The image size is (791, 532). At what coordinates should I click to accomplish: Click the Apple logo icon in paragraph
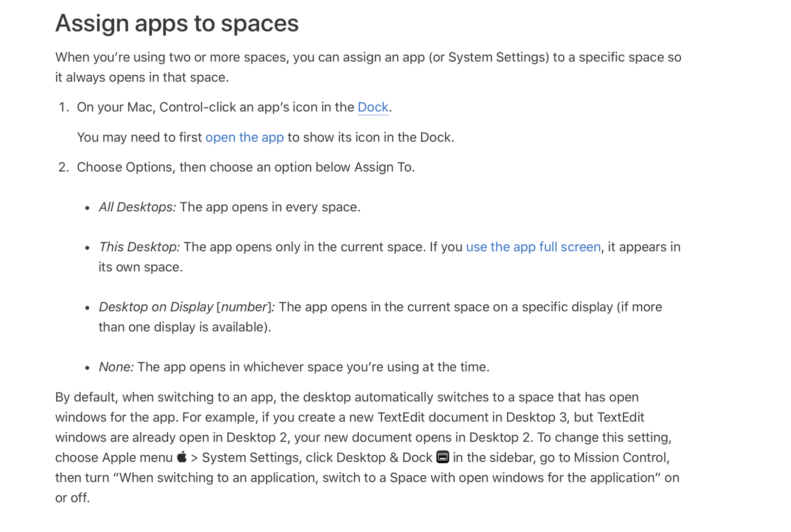[182, 457]
